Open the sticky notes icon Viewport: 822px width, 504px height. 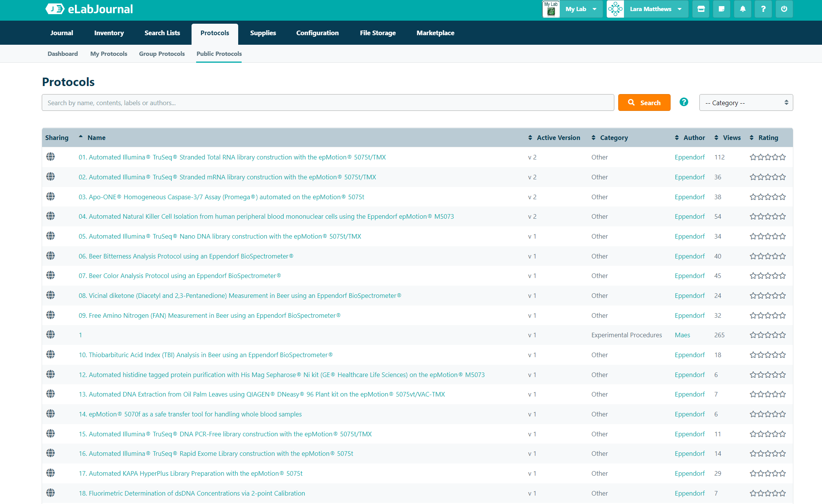pos(721,9)
